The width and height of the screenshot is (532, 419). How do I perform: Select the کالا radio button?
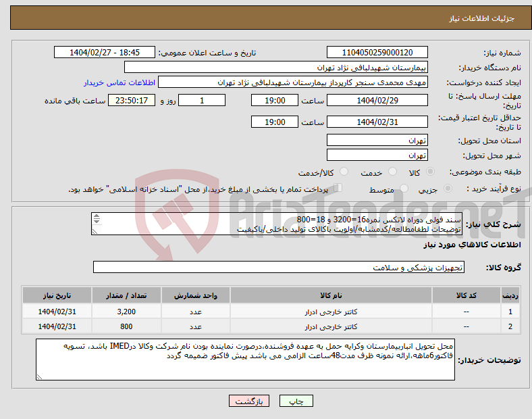point(430,172)
